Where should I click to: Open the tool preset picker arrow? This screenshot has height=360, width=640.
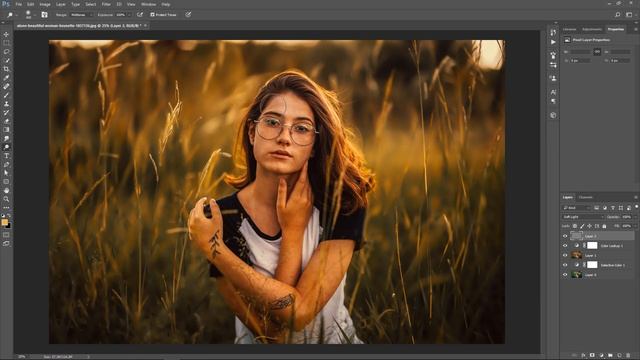tap(16, 15)
